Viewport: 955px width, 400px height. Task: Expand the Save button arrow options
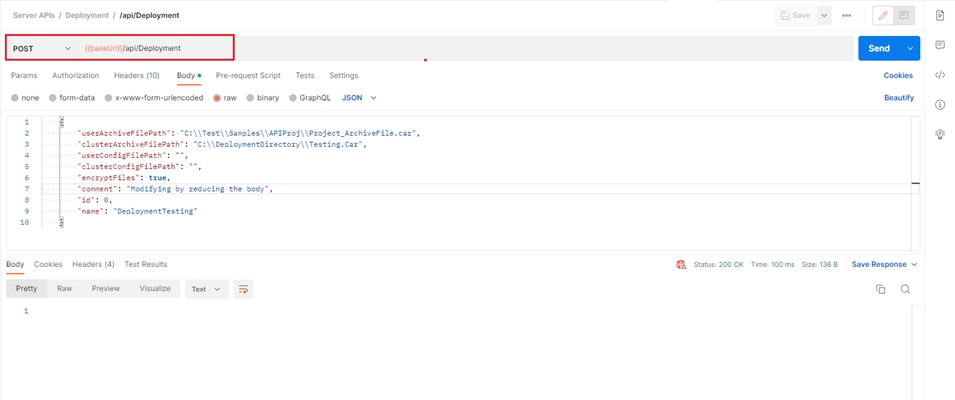pos(824,16)
